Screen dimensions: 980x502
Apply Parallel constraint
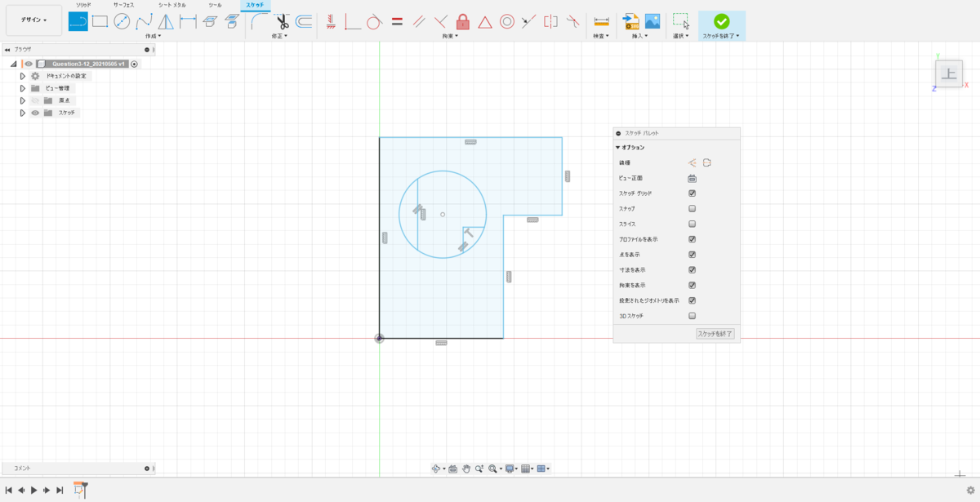pos(419,22)
